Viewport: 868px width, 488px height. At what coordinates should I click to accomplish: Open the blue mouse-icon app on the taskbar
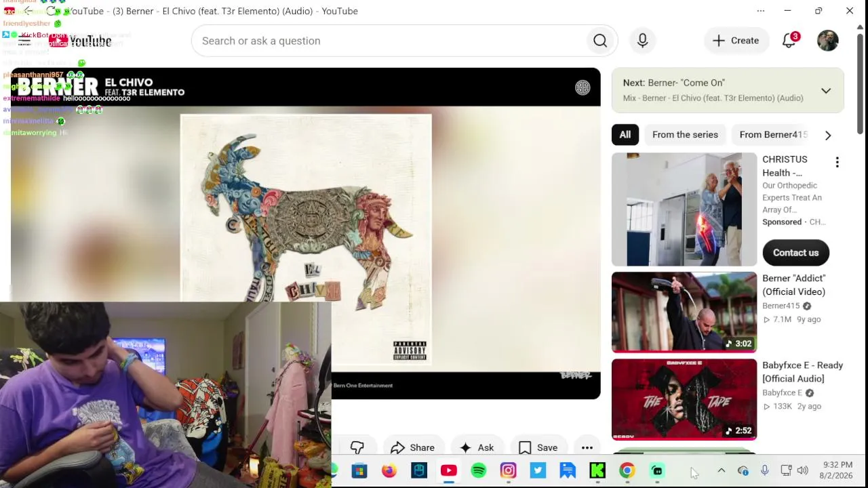[x=419, y=470]
